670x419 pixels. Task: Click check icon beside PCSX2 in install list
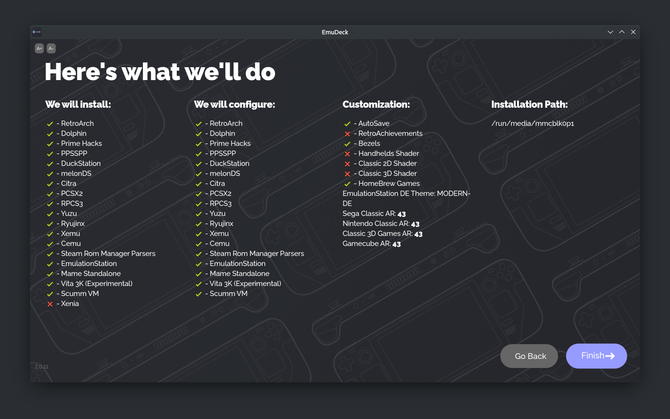pyautogui.click(x=50, y=194)
